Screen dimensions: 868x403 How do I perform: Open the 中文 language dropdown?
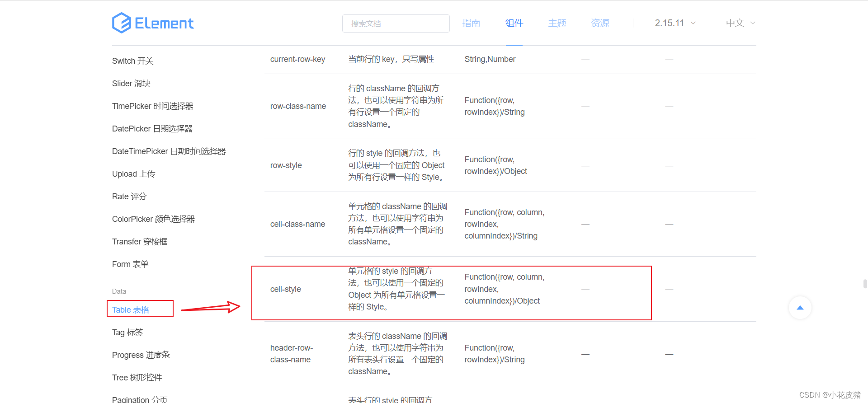(741, 23)
